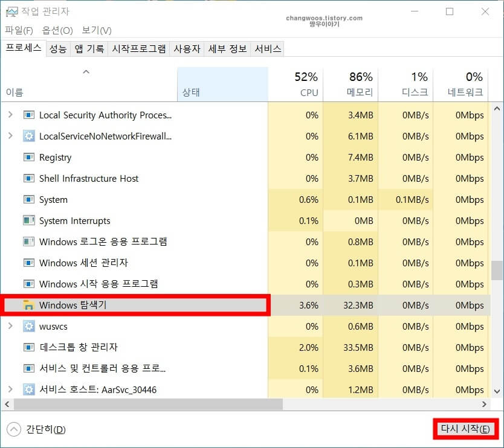Click the Windows 탐색기 folder icon
The width and height of the screenshot is (504, 448).
28,305
